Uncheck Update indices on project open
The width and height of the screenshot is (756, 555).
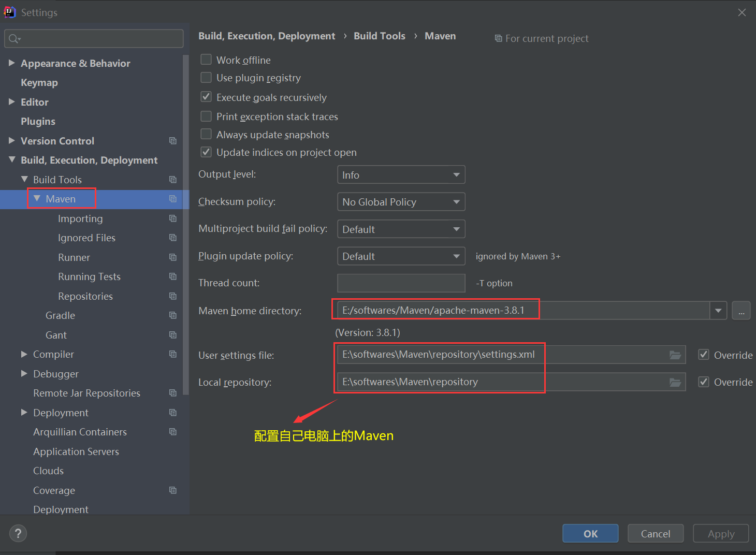pyautogui.click(x=206, y=152)
